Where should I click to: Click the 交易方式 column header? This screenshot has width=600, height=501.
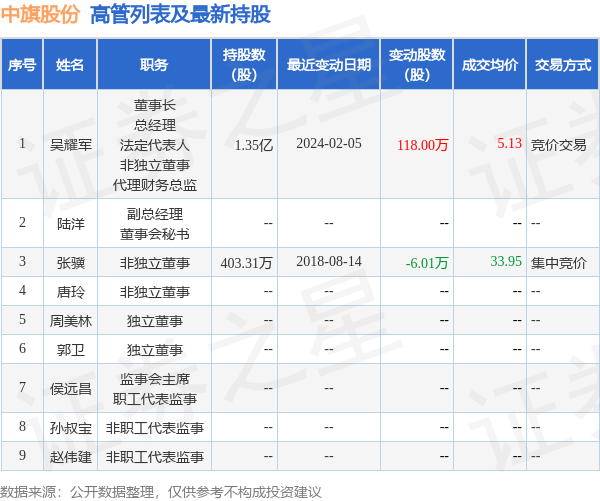563,65
